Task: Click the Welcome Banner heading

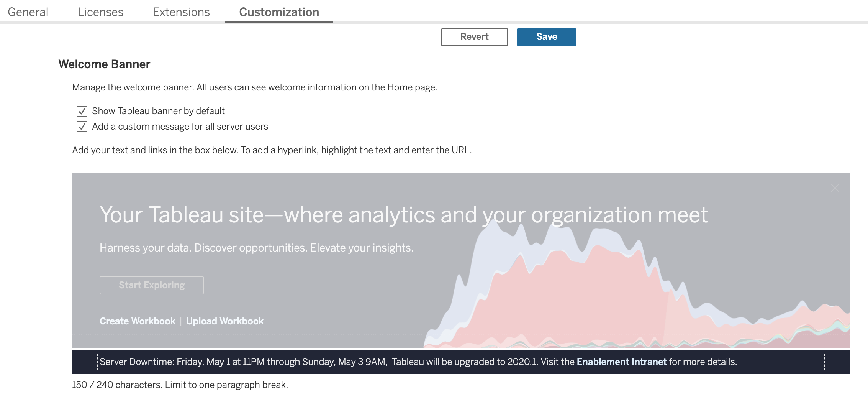Action: [x=104, y=64]
